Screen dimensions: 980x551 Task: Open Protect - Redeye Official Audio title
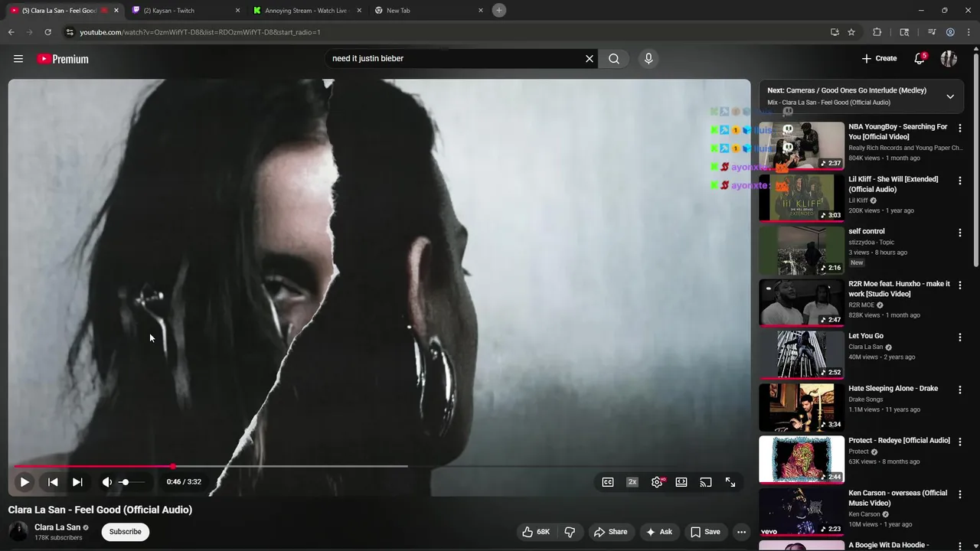point(899,441)
